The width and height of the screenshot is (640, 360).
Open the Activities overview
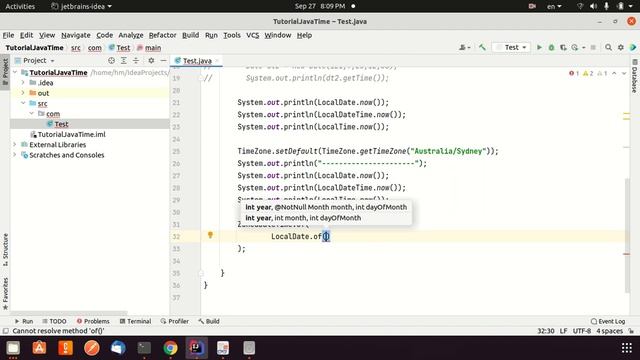[x=20, y=6]
